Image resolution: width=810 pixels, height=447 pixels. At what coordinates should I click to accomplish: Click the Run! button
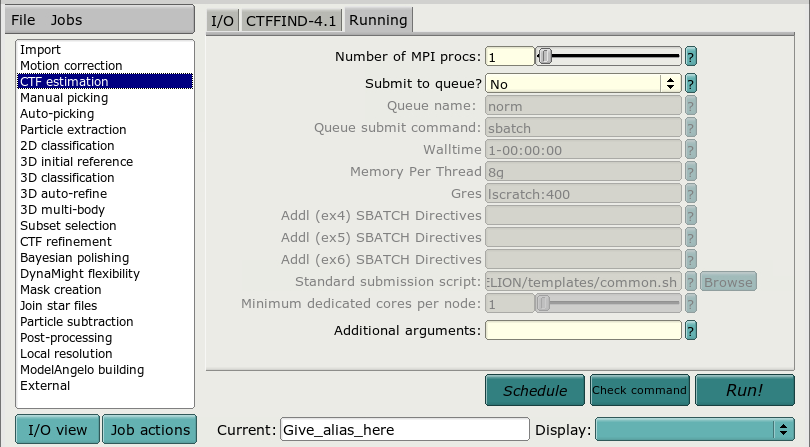(x=744, y=390)
